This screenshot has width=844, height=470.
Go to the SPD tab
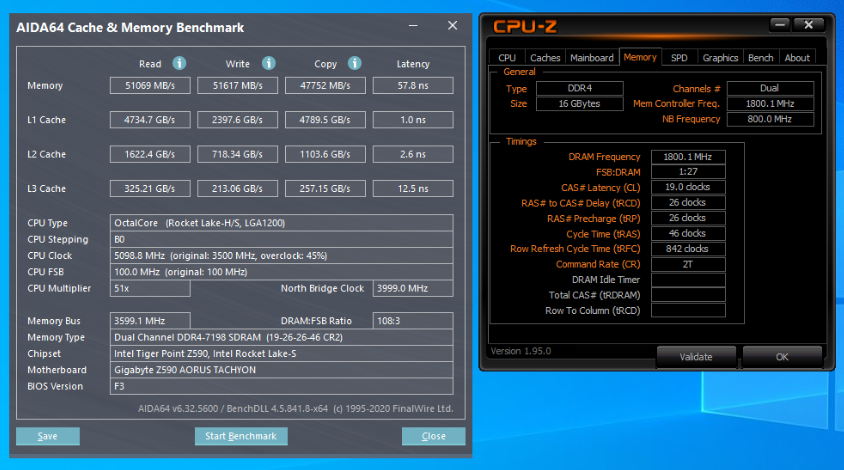coord(679,58)
